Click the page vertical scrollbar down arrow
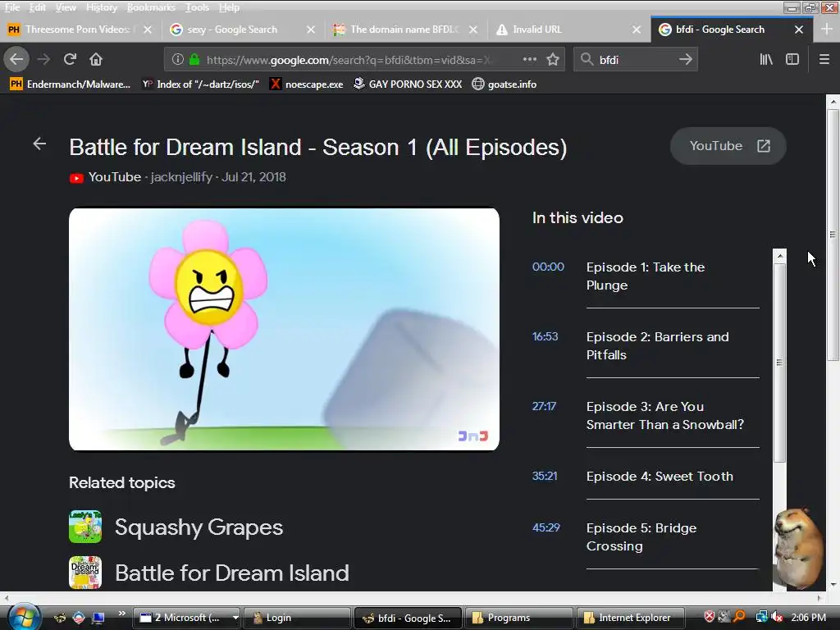840x630 pixels. click(833, 584)
